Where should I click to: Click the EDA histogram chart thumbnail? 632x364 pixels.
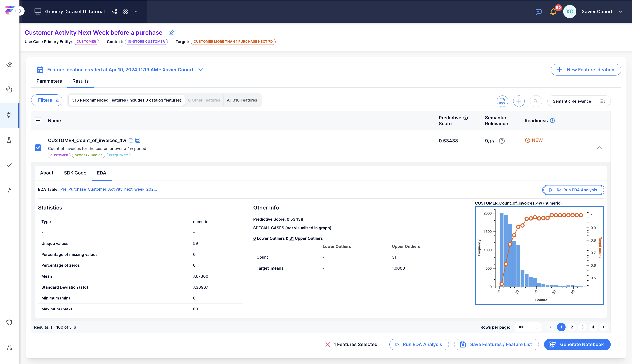click(539, 255)
